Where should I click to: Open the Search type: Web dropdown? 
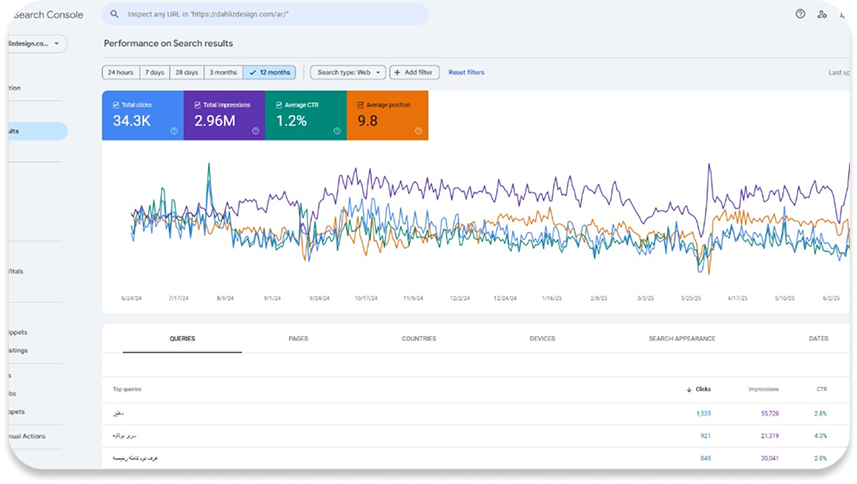[347, 72]
